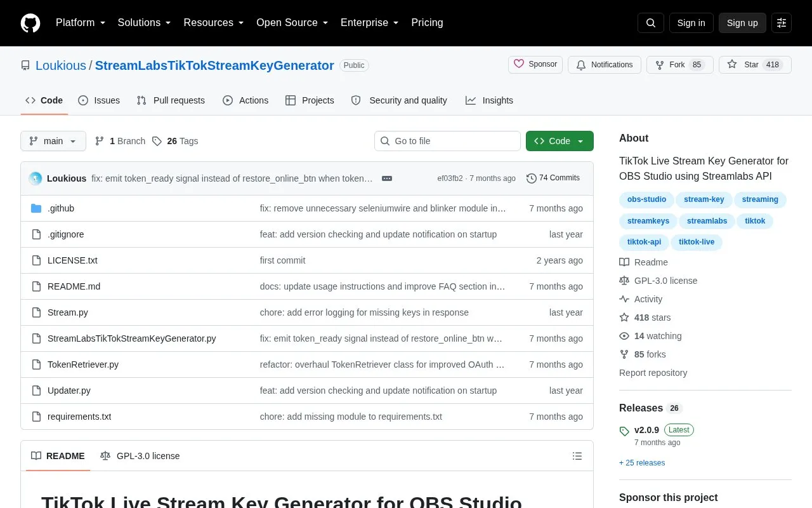Screen dimensions: 812x508
Task: Expand the Platform menu
Action: point(81,23)
